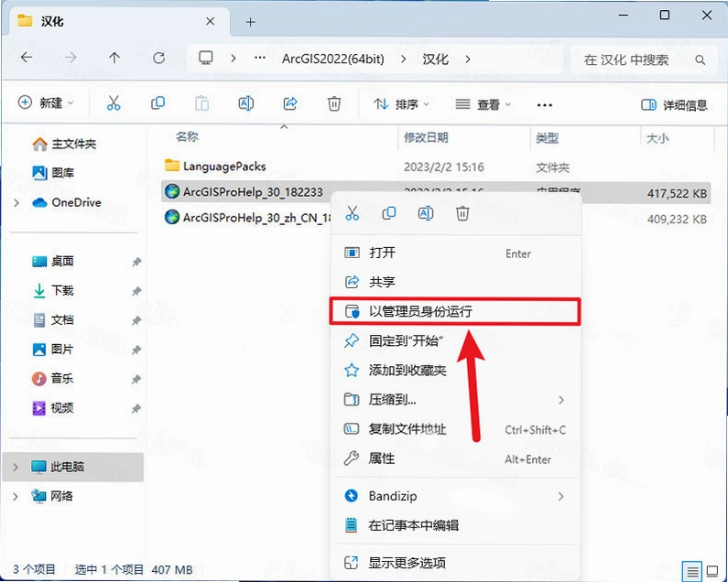Open 图库 in the sidebar

53,173
